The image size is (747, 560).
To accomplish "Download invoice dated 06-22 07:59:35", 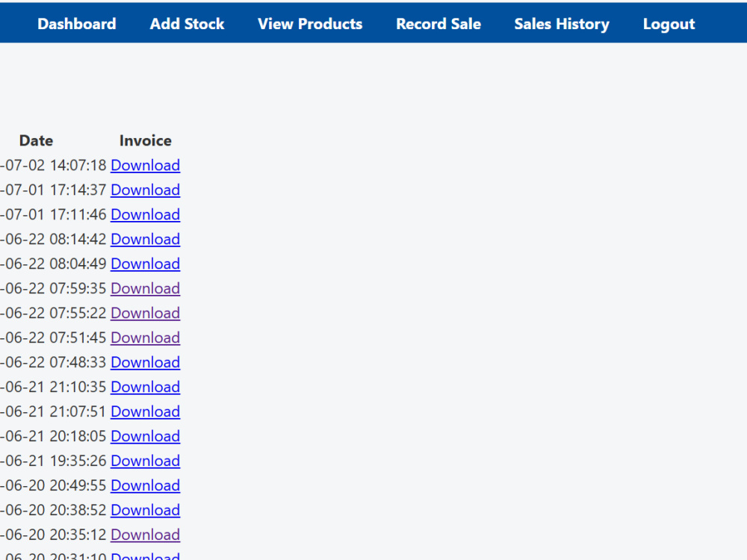I will pyautogui.click(x=146, y=288).
